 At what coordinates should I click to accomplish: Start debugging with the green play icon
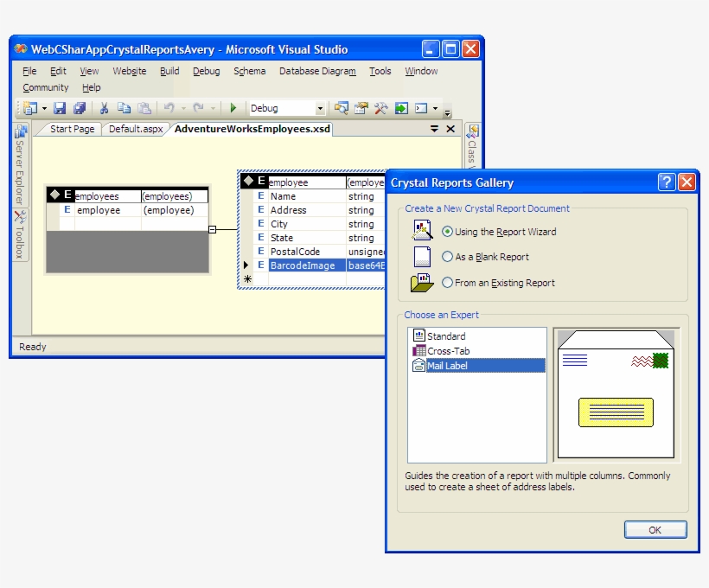(x=233, y=108)
